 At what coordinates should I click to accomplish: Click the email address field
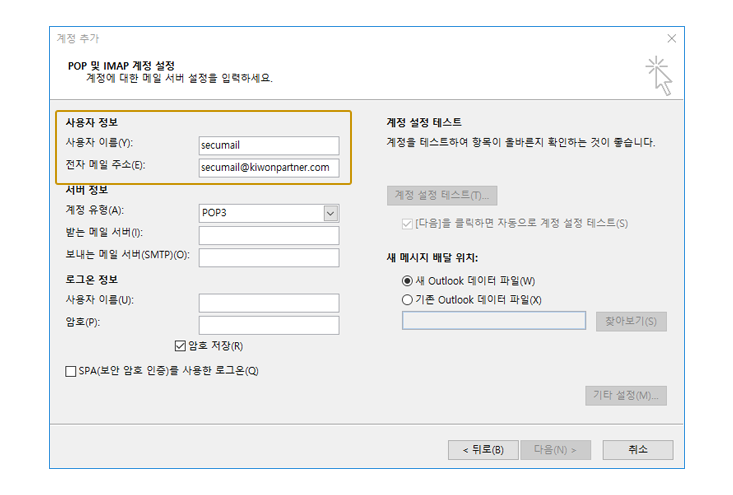(x=268, y=168)
